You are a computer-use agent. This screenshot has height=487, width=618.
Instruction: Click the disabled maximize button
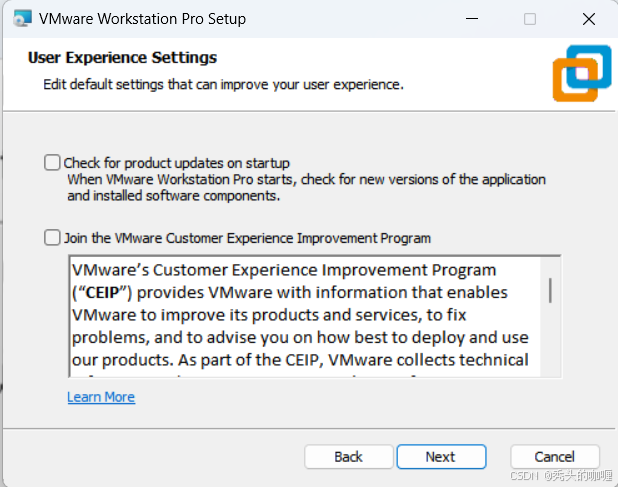530,19
